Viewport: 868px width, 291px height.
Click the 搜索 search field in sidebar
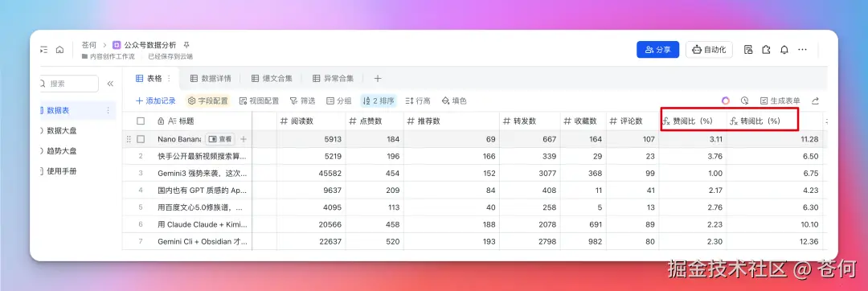coord(69,84)
